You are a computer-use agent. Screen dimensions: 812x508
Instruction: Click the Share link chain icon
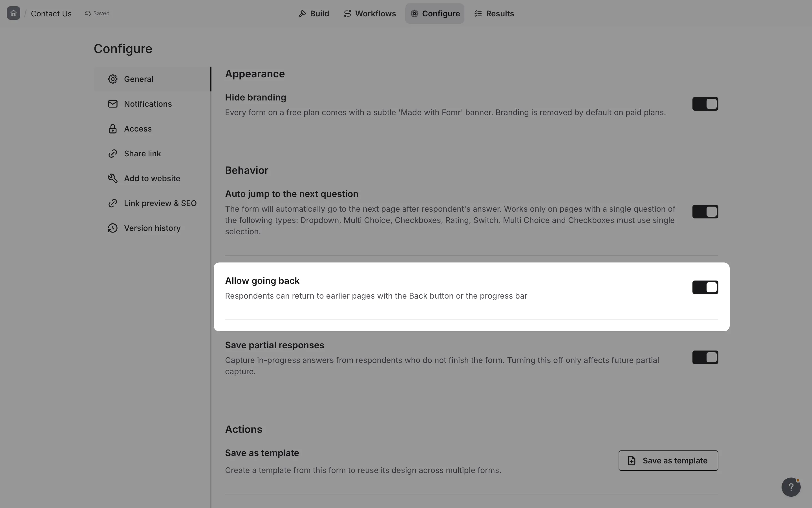(113, 154)
